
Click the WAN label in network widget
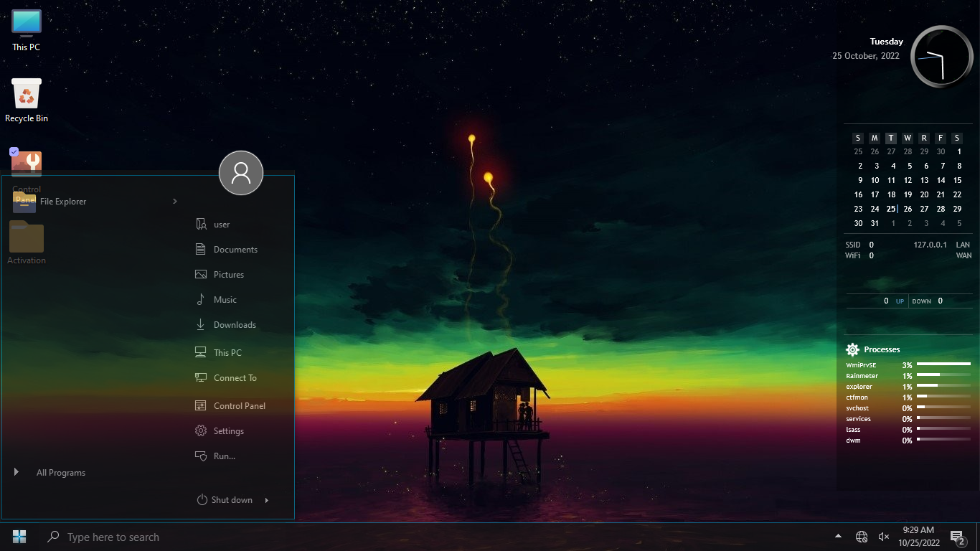coord(963,255)
